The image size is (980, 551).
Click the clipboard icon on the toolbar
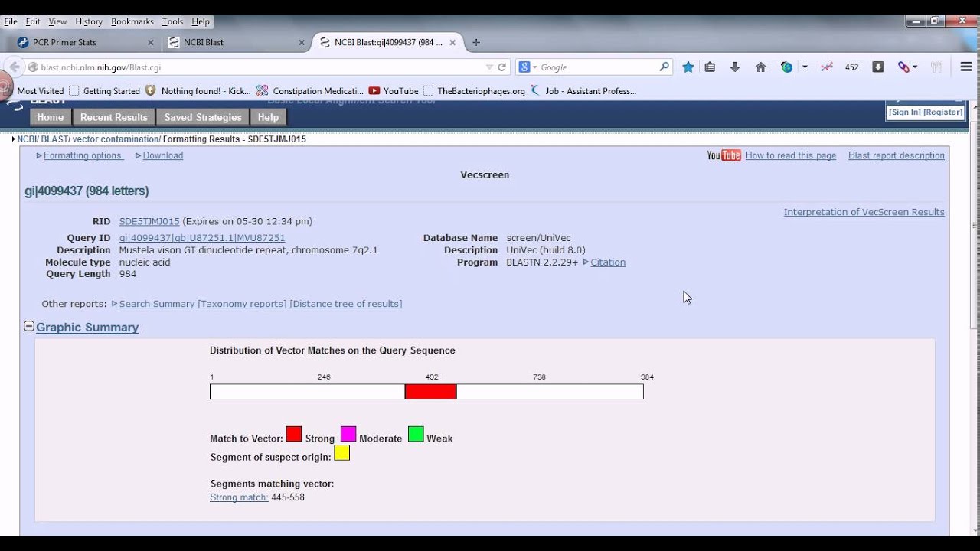point(710,67)
